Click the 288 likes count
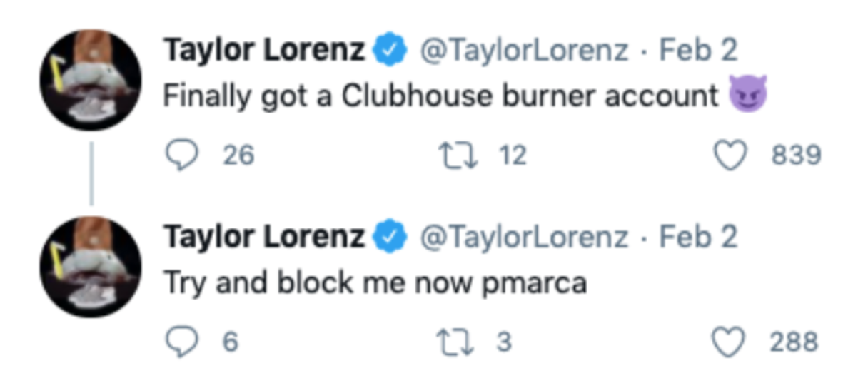Viewport: 868px width, 388px height. pos(794,342)
